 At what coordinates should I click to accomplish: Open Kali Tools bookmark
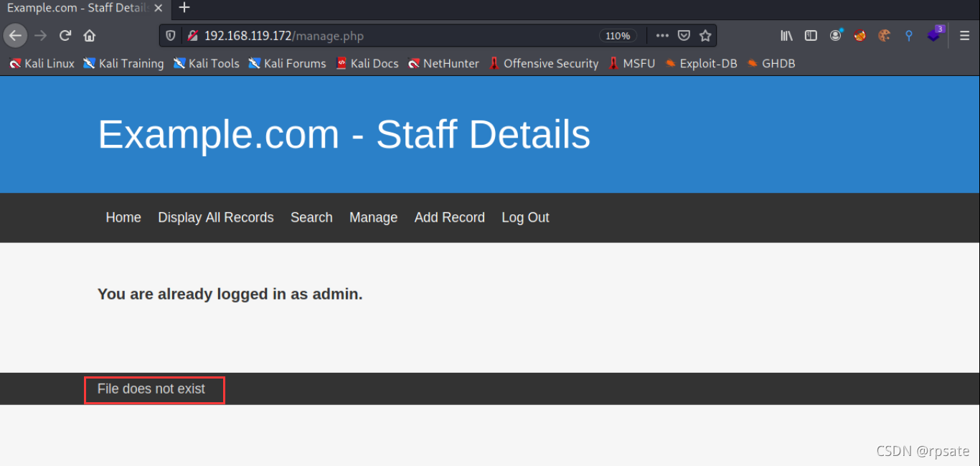(x=206, y=63)
